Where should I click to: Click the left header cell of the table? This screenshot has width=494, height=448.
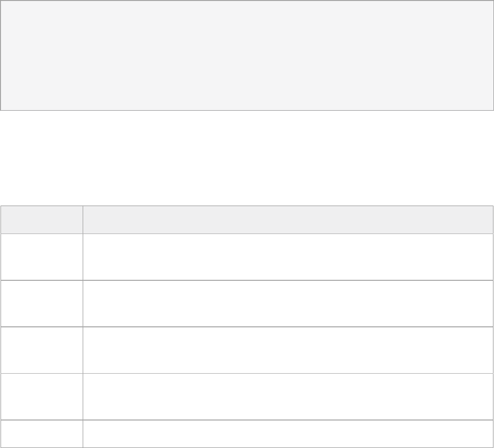pos(42,220)
